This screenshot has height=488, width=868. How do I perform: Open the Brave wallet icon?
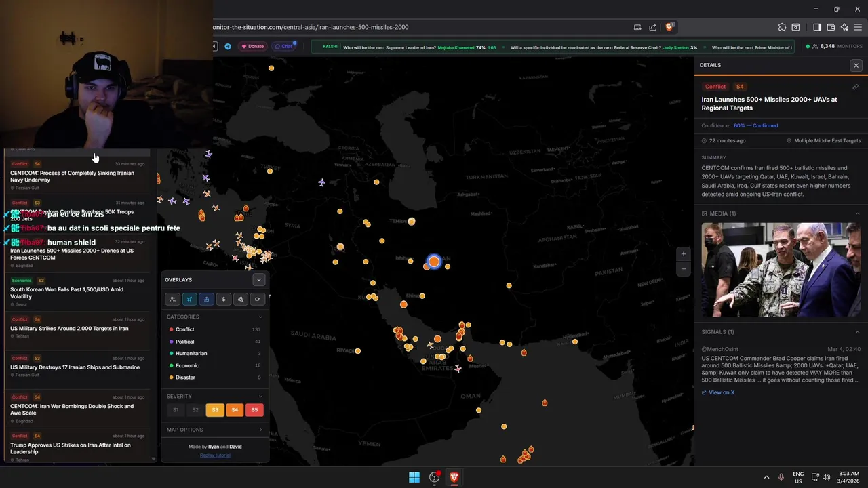point(831,27)
